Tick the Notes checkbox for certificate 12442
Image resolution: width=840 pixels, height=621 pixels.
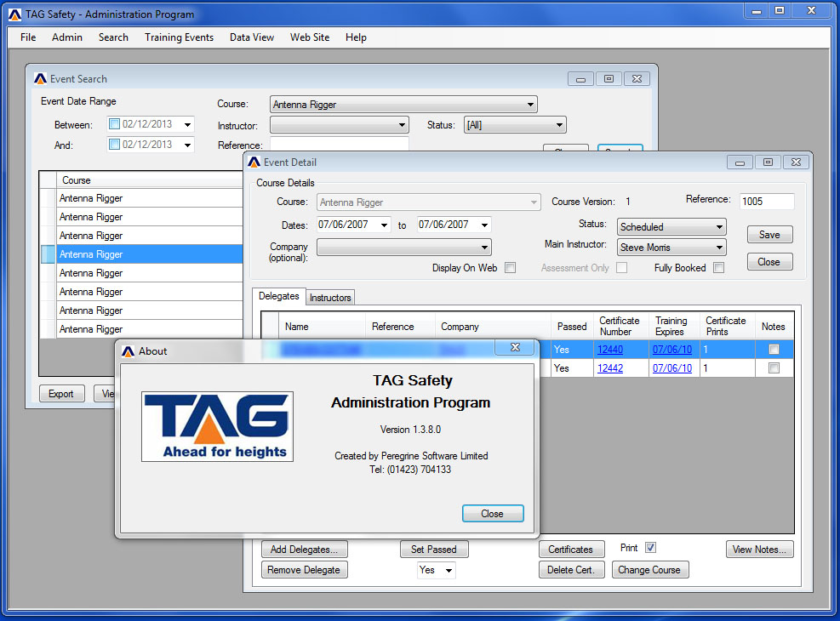(x=774, y=367)
